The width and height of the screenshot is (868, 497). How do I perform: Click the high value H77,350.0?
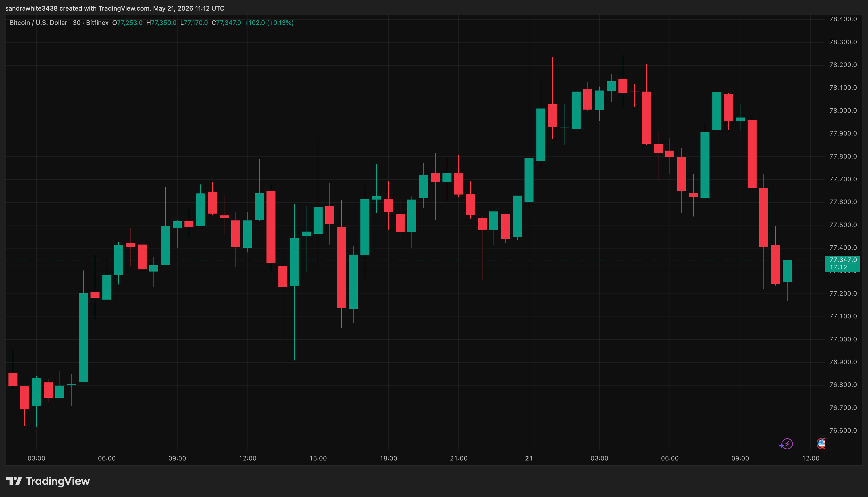pyautogui.click(x=161, y=23)
